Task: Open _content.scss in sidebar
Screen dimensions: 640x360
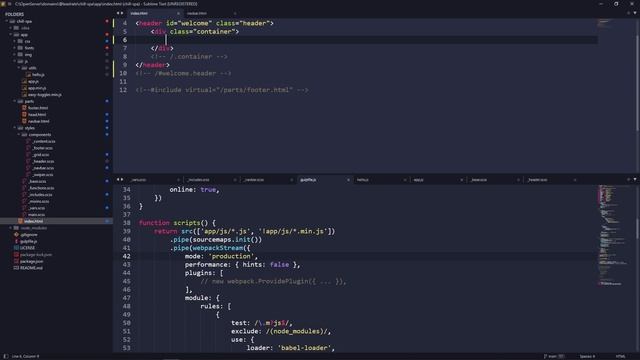Action: click(x=44, y=141)
